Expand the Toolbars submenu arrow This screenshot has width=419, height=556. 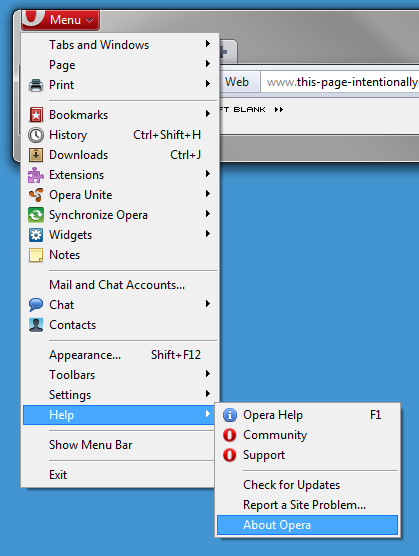[x=208, y=374]
